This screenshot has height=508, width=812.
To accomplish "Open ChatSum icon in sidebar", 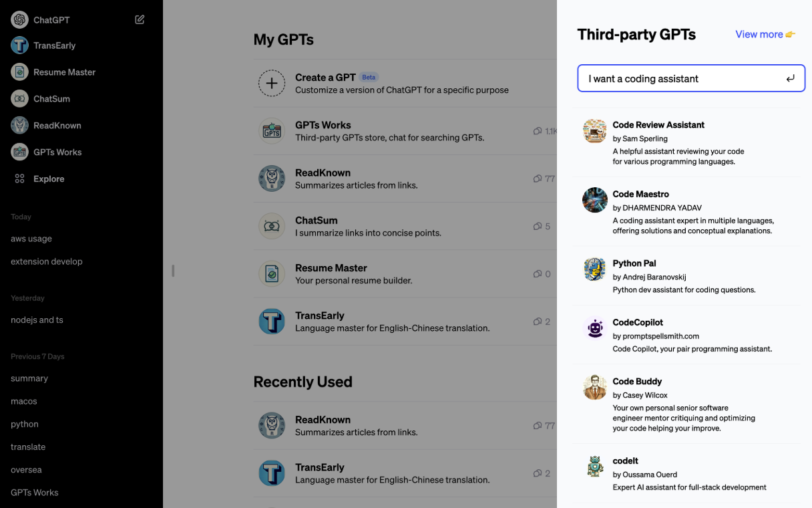I will pyautogui.click(x=19, y=99).
